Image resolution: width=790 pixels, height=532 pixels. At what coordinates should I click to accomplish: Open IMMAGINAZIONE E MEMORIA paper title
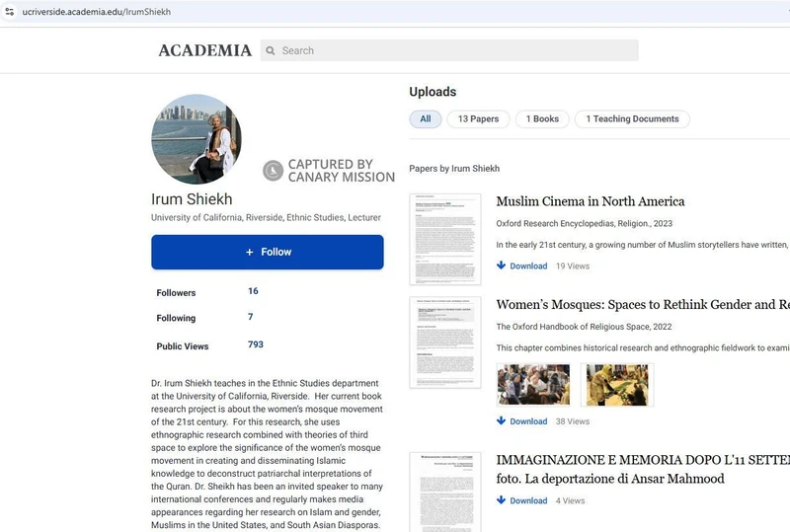coord(643,469)
